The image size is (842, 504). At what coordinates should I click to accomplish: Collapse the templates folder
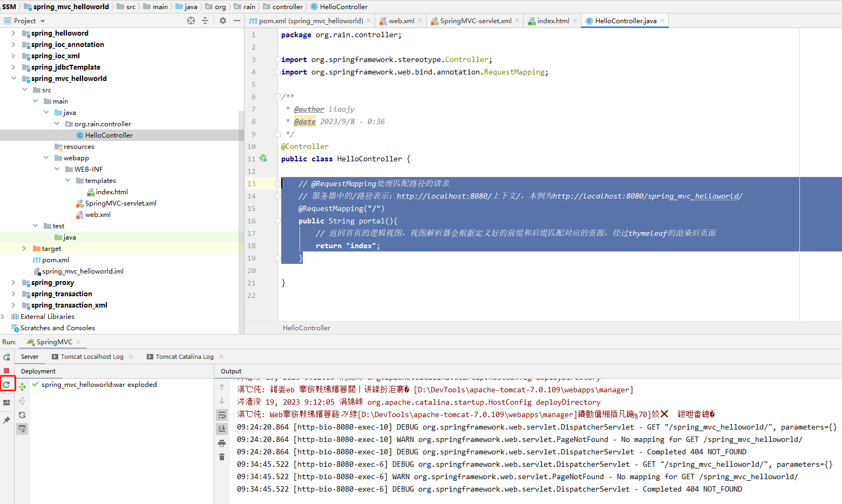(67, 180)
